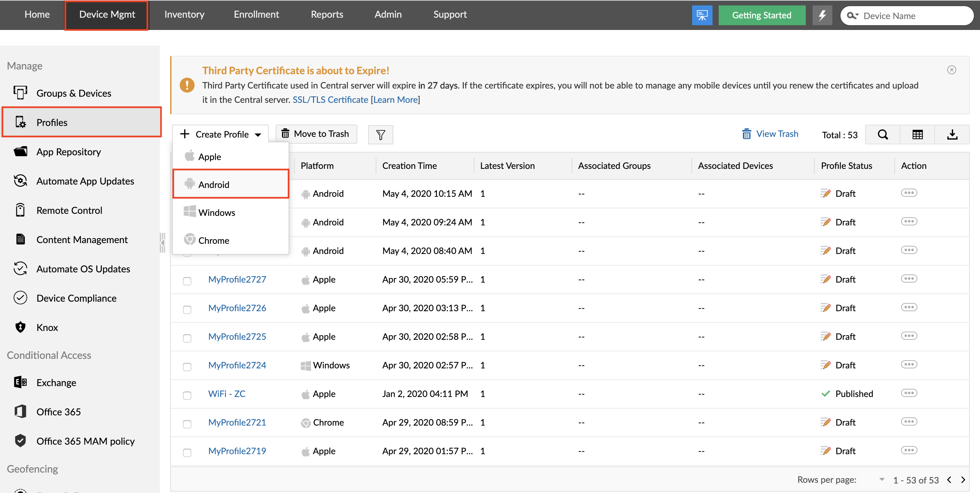Select the WiFi - ZC row checkbox
This screenshot has width=980, height=493.
[187, 394]
